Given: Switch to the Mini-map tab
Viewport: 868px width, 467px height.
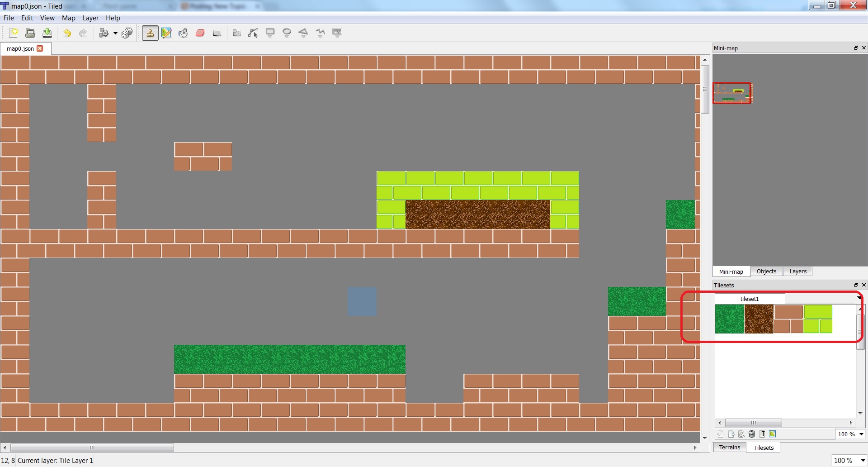Looking at the screenshot, I should click(731, 272).
